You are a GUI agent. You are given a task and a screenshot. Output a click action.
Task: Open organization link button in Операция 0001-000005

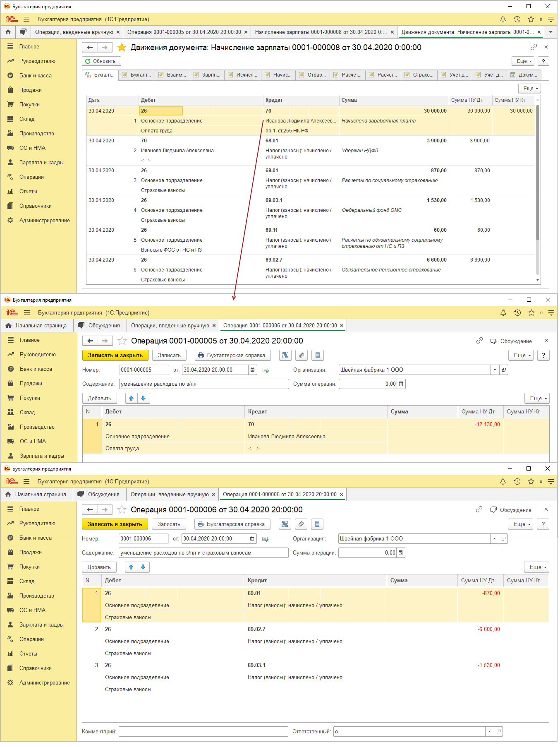tap(504, 370)
